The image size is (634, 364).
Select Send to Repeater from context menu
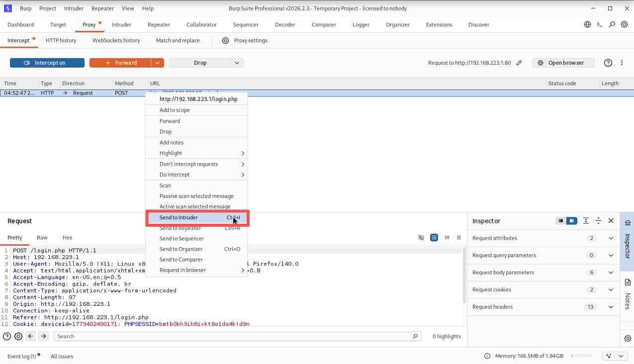(181, 228)
